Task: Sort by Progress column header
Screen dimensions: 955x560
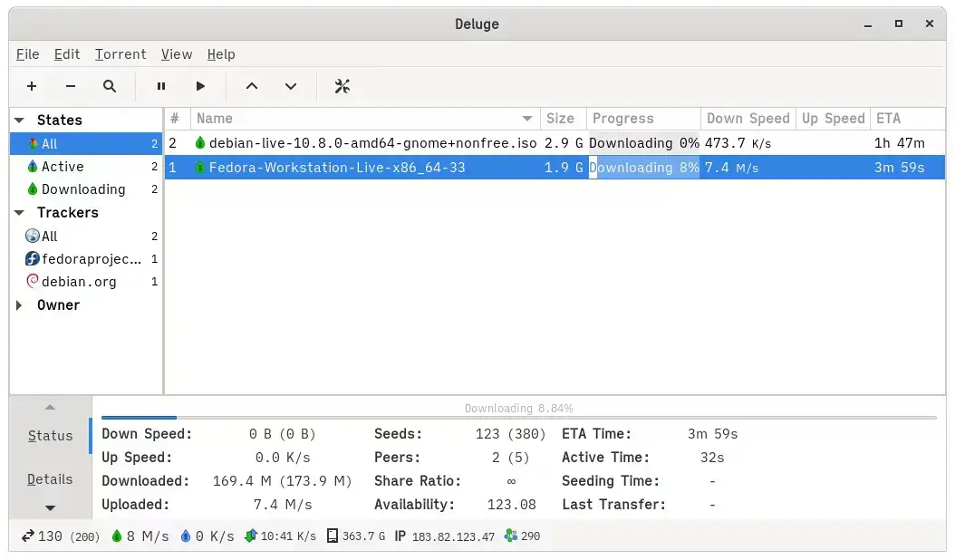Action: [643, 118]
